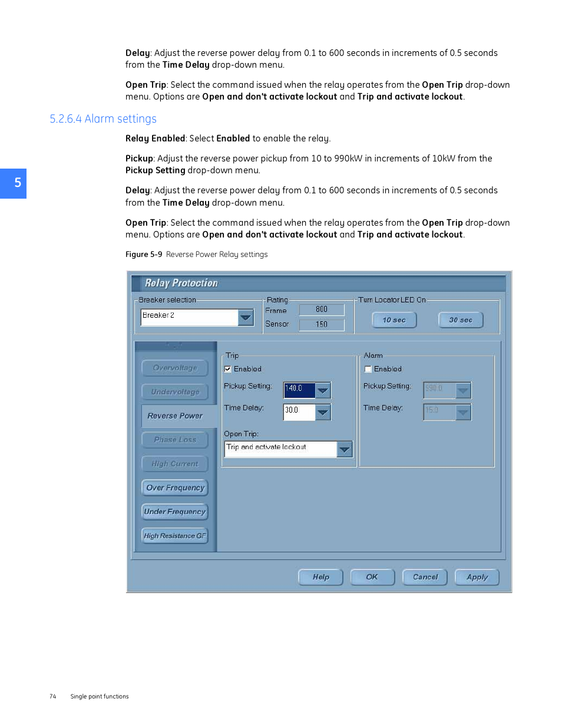Open the Open Trip dropdown arrow

point(345,449)
